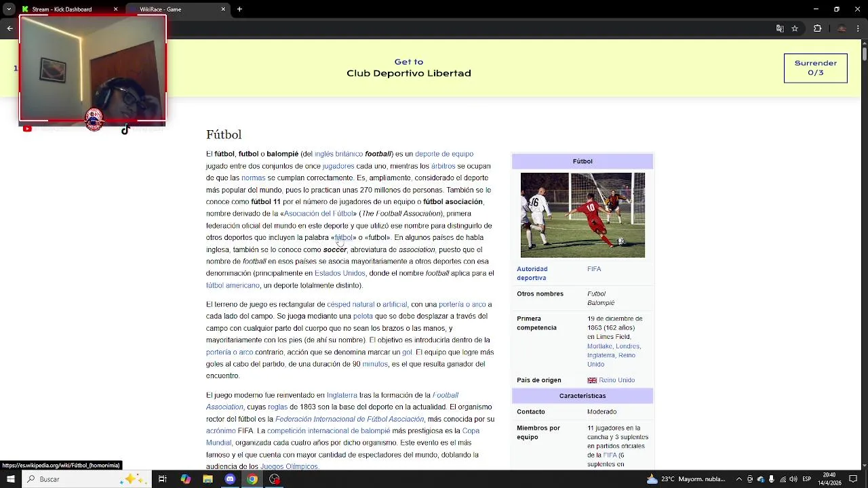Open File Explorer from the taskbar
868x488 pixels.
tap(208, 479)
